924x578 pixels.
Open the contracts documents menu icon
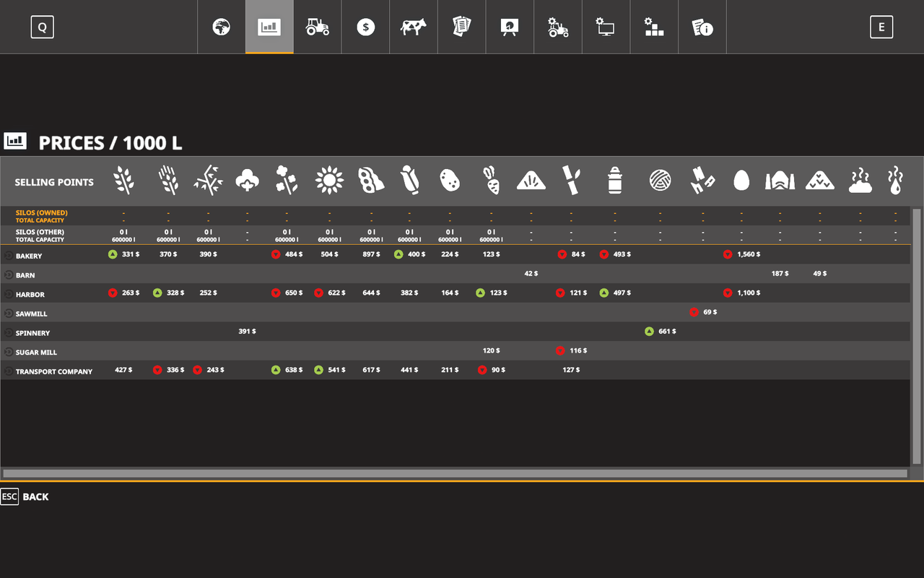(461, 27)
